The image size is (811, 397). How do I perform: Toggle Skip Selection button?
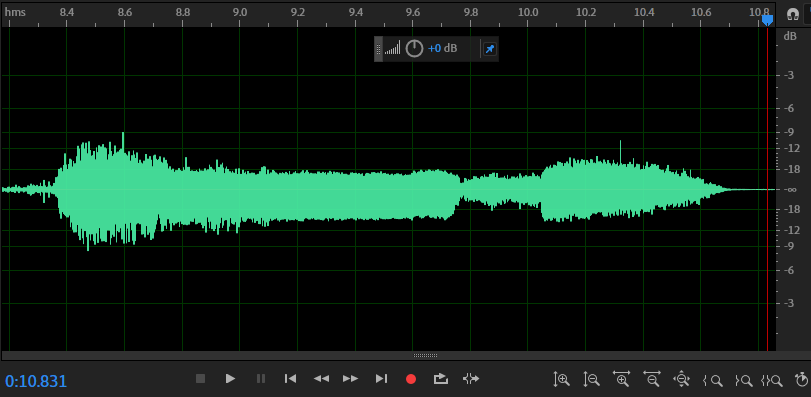point(471,379)
